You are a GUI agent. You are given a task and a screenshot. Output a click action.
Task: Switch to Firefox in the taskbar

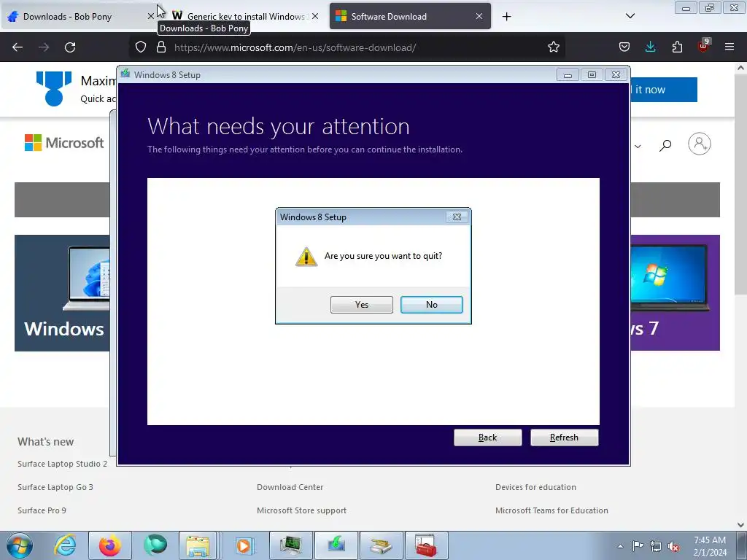[110, 545]
